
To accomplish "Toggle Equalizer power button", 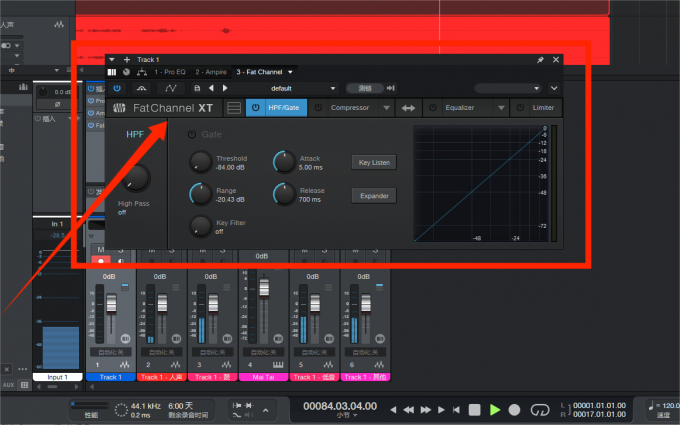I will (x=433, y=108).
